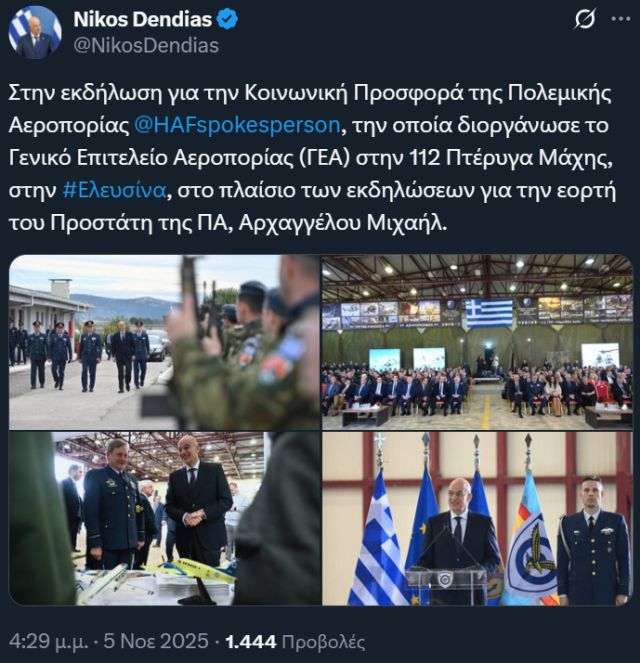Open photo with aircraft models on table
The width and height of the screenshot is (640, 663).
[x=164, y=518]
